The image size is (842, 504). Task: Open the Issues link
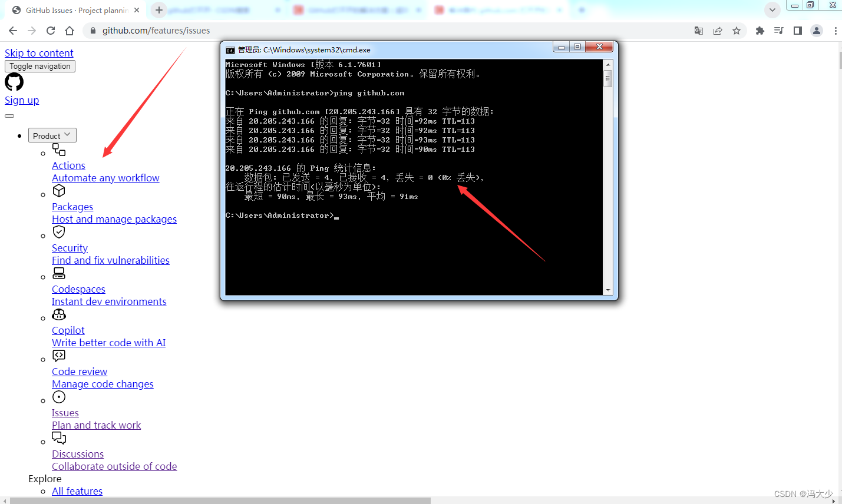point(65,413)
